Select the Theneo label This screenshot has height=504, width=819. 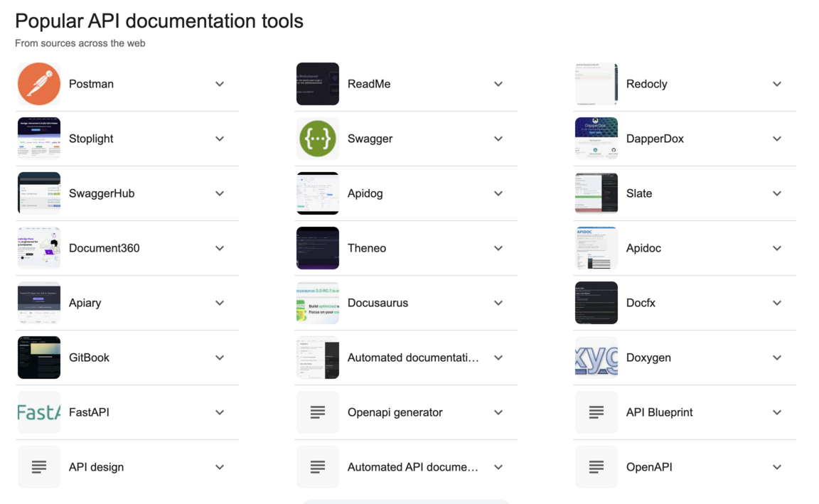coord(367,248)
